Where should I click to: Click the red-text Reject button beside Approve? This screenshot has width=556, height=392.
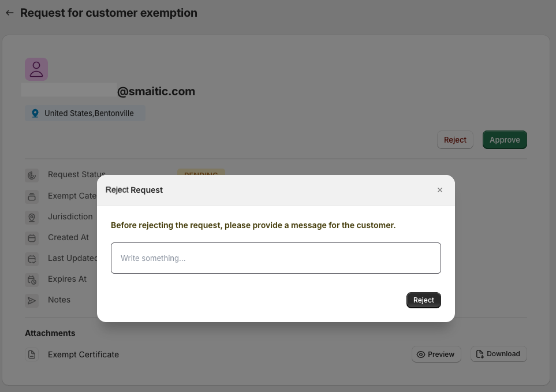(455, 140)
